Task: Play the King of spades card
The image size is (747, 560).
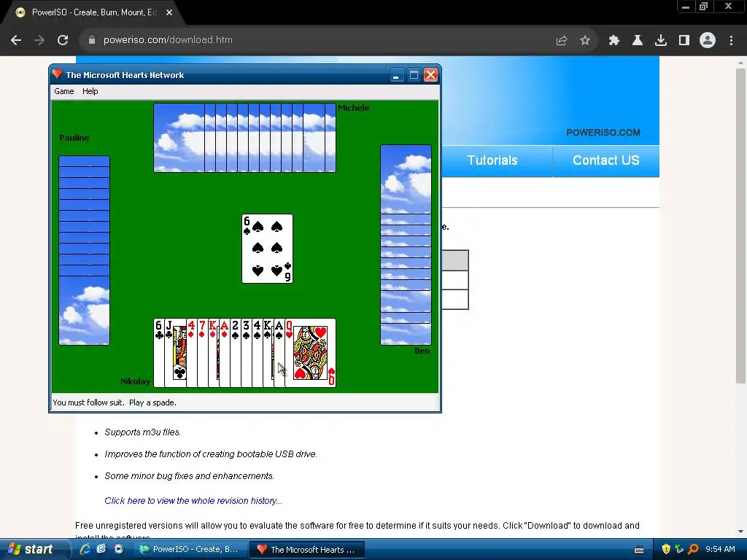Action: [268, 352]
